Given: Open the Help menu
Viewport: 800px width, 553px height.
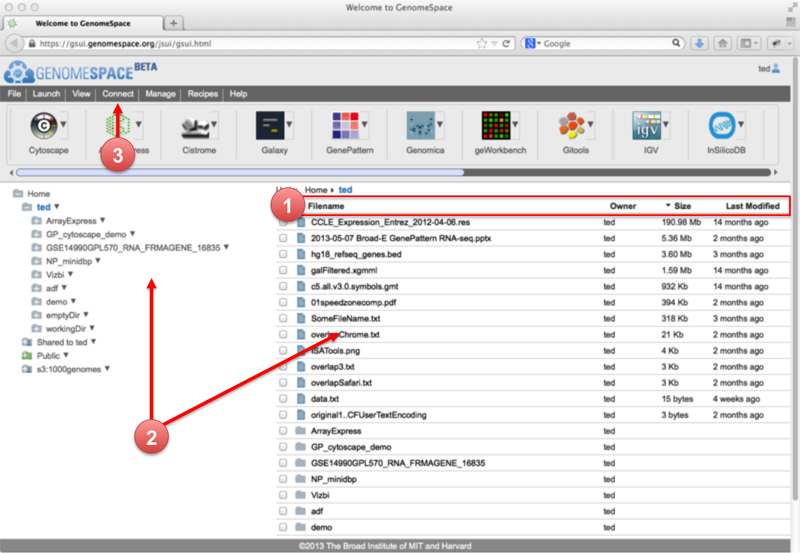Looking at the screenshot, I should [x=238, y=94].
